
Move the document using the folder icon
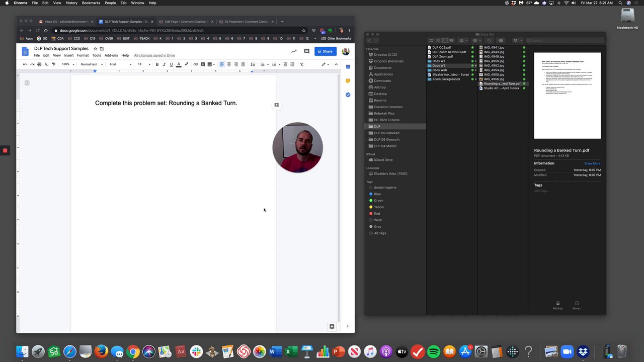point(102,49)
